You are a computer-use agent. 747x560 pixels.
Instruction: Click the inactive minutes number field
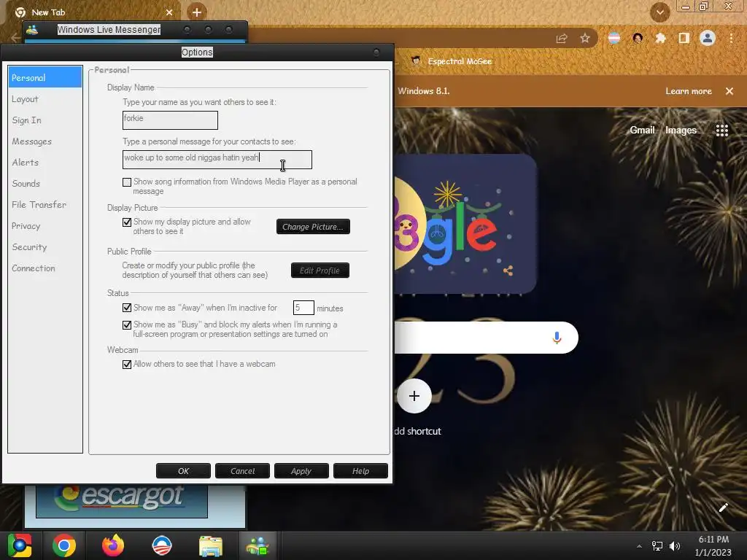[303, 308]
